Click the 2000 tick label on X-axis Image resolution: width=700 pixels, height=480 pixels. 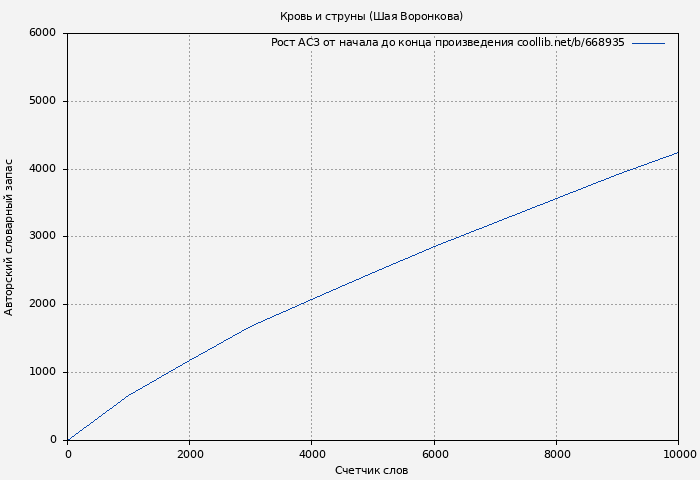tap(190, 454)
